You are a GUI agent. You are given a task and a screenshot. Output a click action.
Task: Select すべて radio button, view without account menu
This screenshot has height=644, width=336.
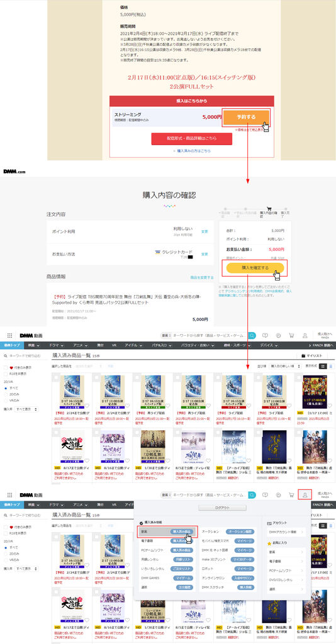click(x=6, y=387)
